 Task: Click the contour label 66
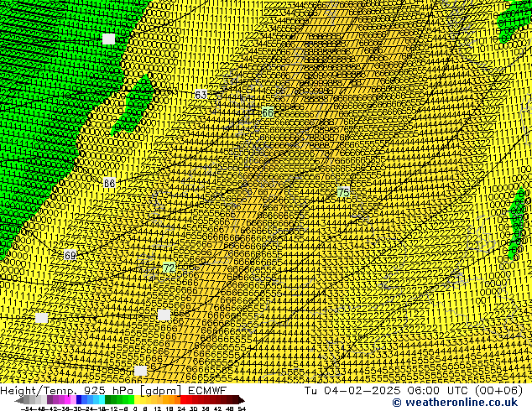tap(268, 112)
